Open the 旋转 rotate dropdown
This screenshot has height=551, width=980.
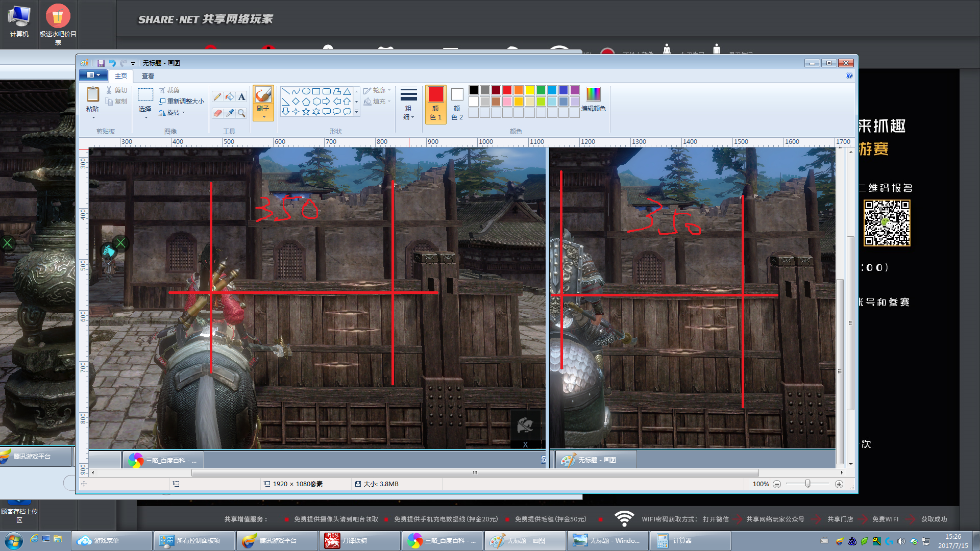click(x=174, y=113)
